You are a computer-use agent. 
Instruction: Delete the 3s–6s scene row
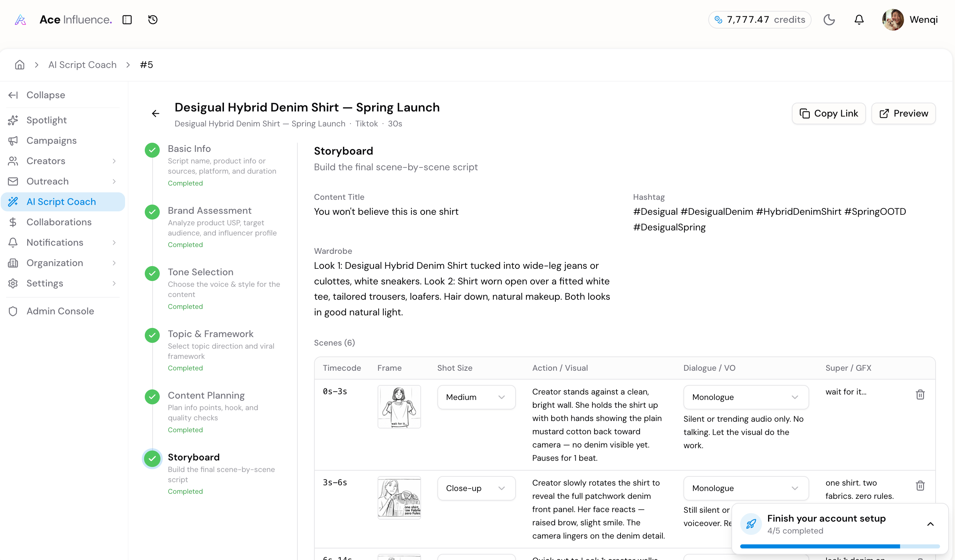coord(920,485)
